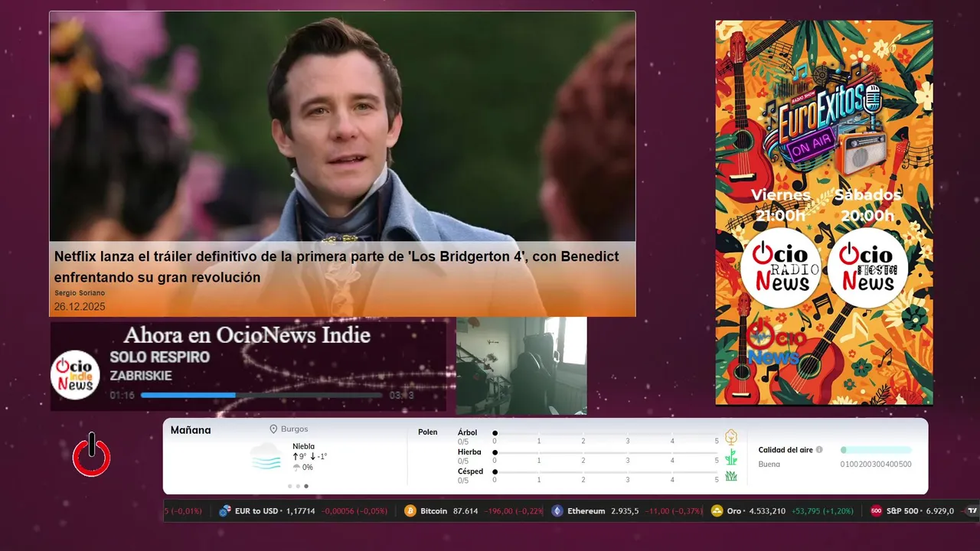The width and height of the screenshot is (980, 551).
Task: Click the fog weather icon
Action: pos(266,457)
